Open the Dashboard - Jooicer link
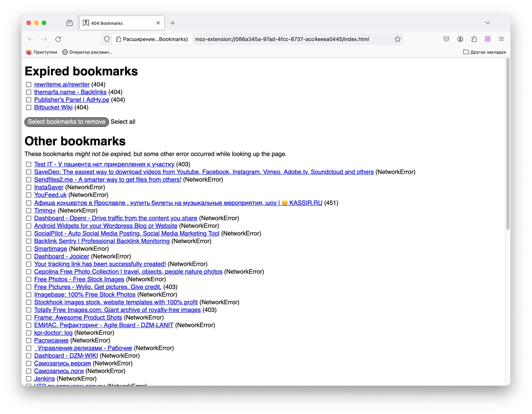Viewport: 532px width, 414px height. pos(61,256)
